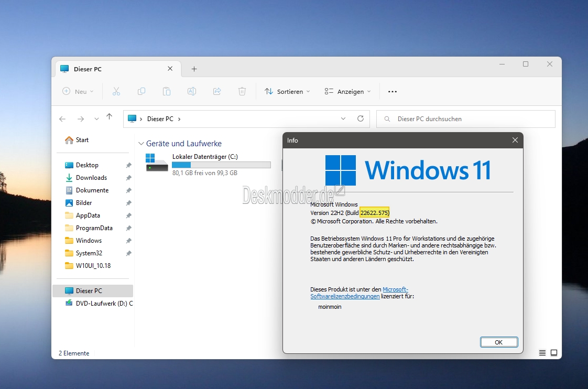Open recent locations chevron dropdown
This screenshot has width=588, height=389.
96,119
